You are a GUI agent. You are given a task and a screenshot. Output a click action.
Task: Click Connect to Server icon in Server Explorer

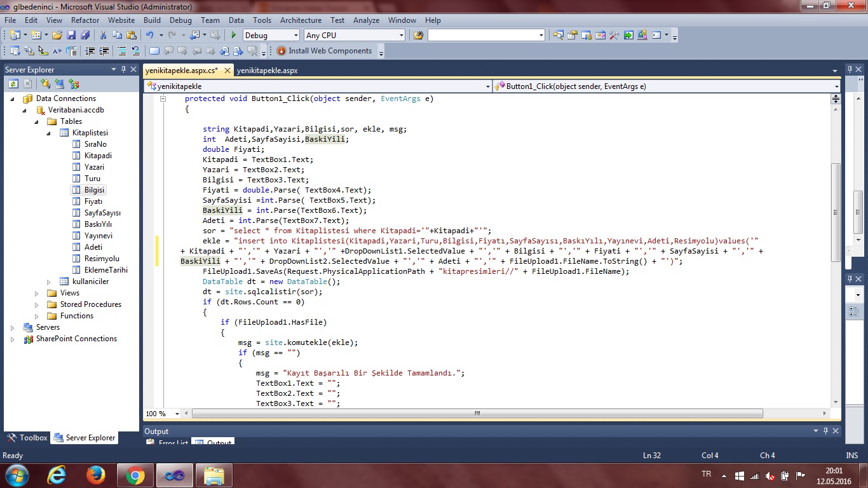point(59,83)
